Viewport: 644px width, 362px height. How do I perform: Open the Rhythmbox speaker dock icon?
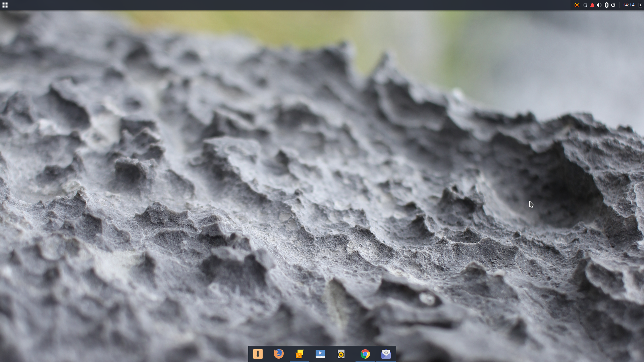click(x=341, y=354)
